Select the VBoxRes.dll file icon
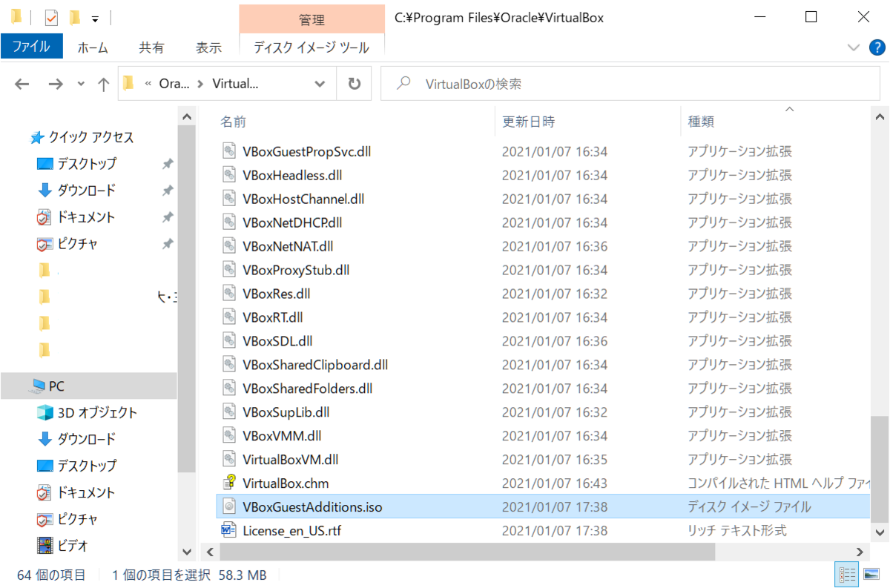 point(229,294)
